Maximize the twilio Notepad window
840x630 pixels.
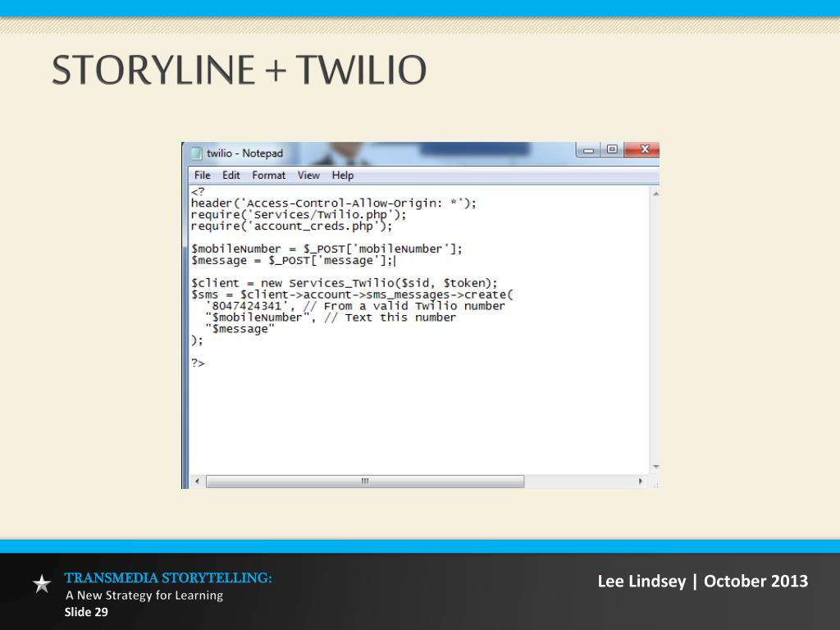click(x=612, y=149)
